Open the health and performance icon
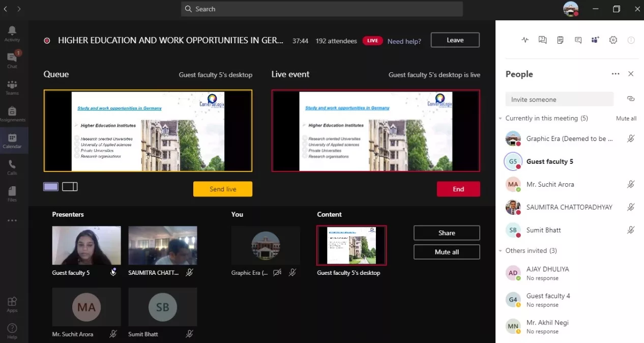Image resolution: width=644 pixels, height=343 pixels. (525, 40)
